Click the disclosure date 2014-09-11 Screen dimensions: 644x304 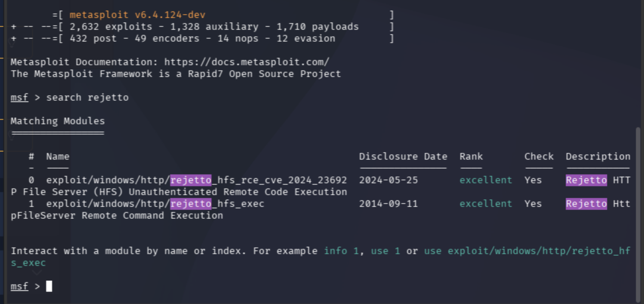(x=388, y=204)
